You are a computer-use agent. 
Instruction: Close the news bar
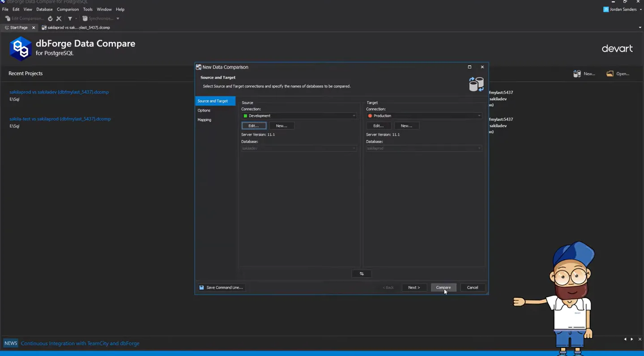(x=640, y=339)
